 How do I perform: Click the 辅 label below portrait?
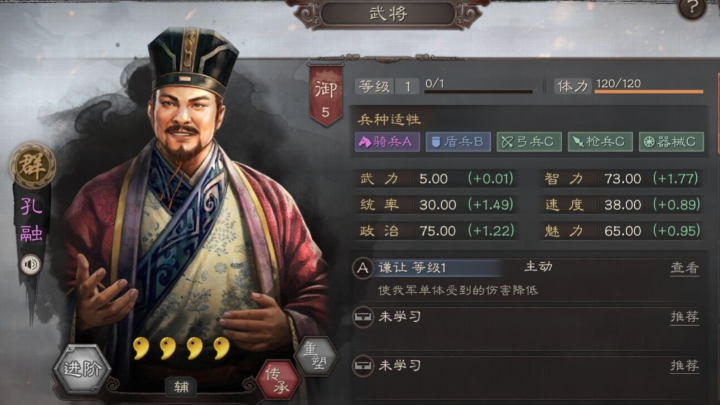point(181,387)
